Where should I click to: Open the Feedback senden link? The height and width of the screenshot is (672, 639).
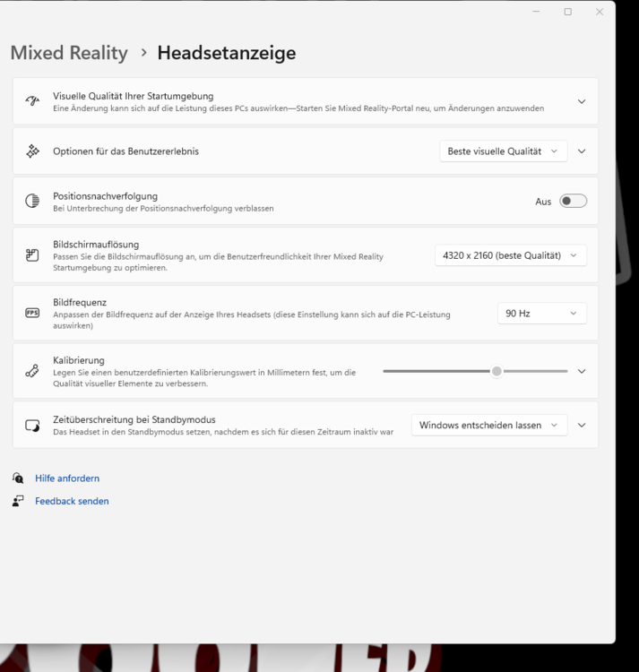72,501
